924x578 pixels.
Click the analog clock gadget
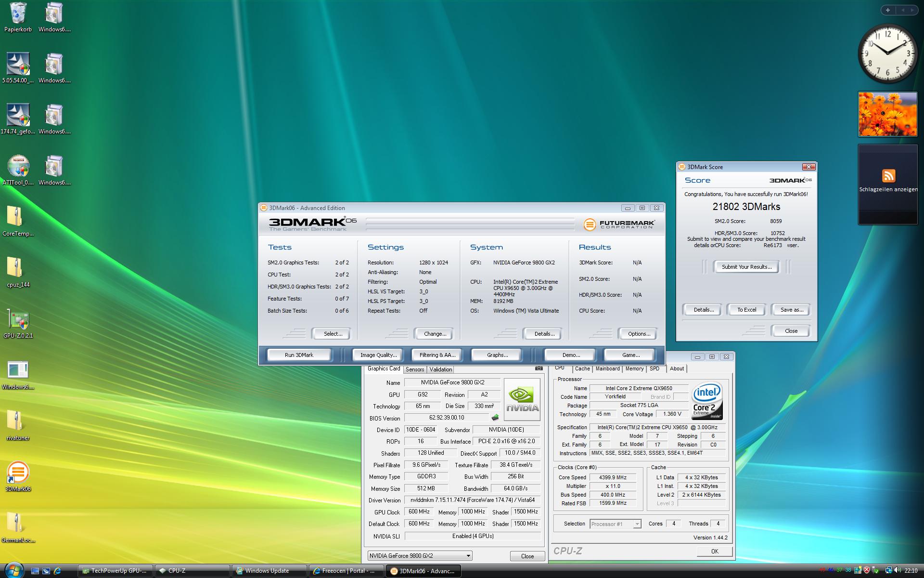[x=887, y=53]
